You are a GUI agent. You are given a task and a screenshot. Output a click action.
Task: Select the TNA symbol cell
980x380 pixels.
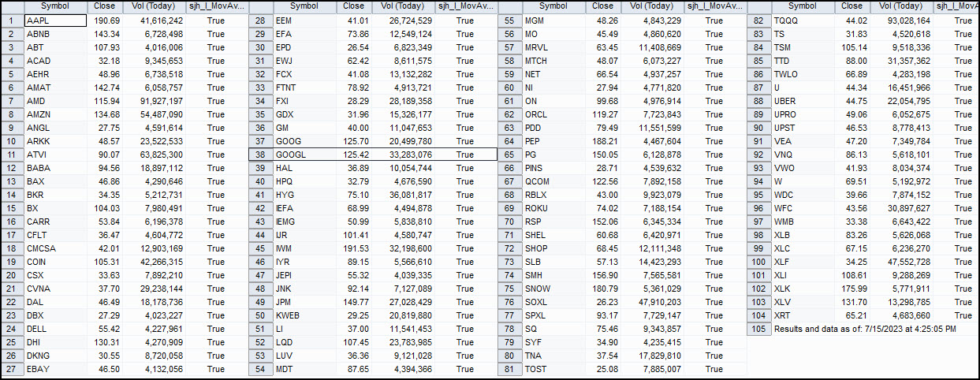click(553, 356)
